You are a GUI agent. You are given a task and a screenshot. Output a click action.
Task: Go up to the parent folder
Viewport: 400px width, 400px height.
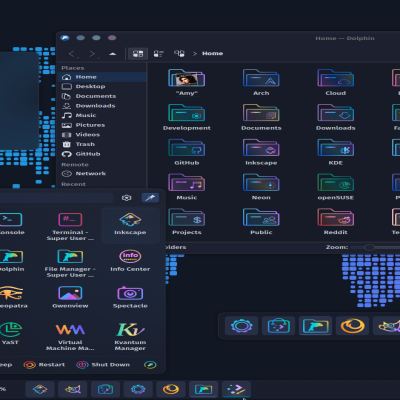click(x=113, y=53)
